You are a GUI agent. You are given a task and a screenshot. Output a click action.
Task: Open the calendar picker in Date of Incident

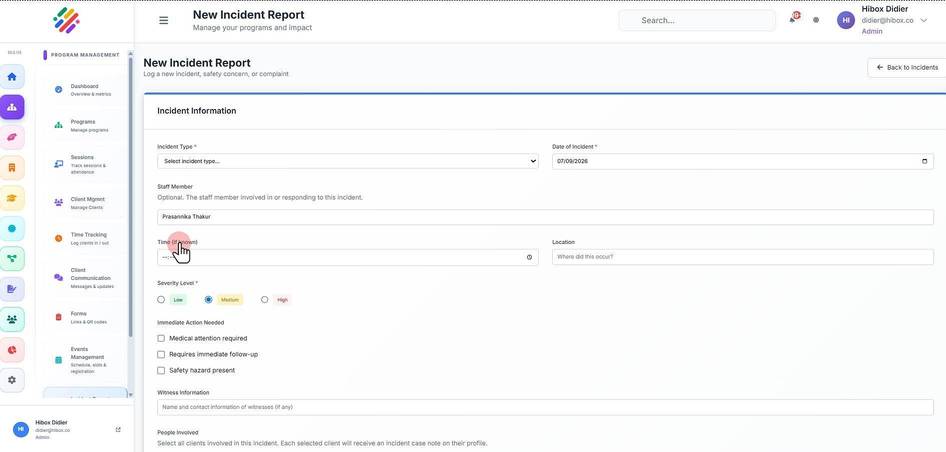coord(924,161)
